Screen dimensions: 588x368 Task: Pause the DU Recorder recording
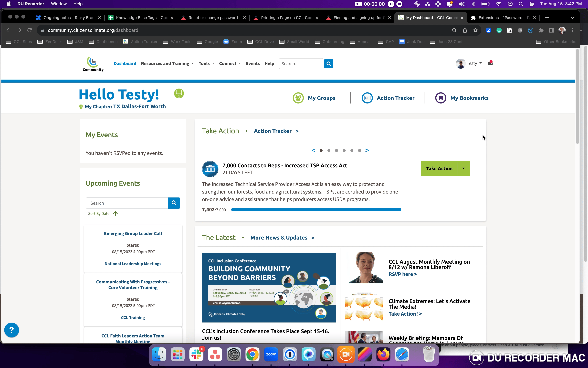coord(391,4)
